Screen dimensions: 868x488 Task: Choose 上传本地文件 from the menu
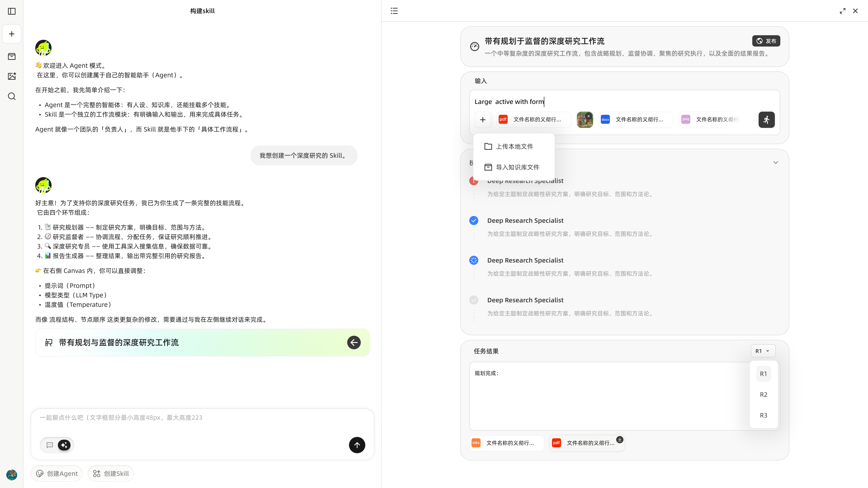coord(515,146)
